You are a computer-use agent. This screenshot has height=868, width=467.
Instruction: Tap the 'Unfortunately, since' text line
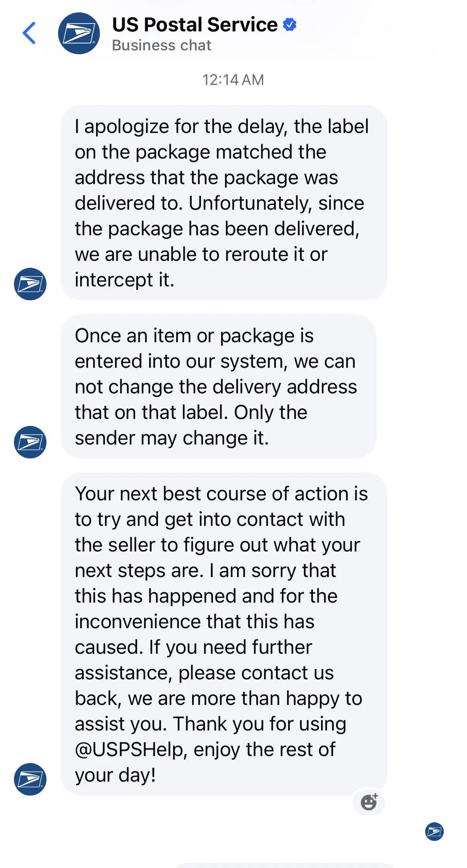click(x=276, y=203)
